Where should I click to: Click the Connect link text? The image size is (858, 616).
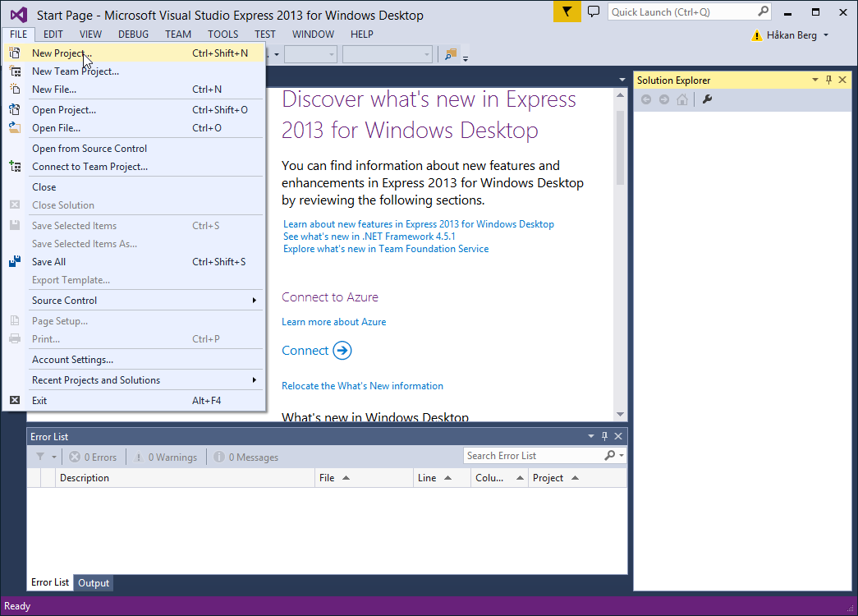point(305,351)
